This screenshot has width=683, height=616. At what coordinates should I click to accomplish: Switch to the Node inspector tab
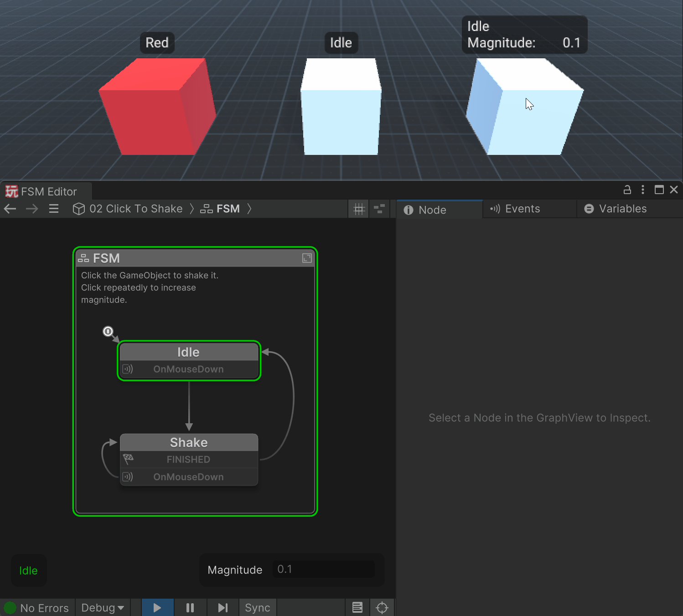point(440,210)
